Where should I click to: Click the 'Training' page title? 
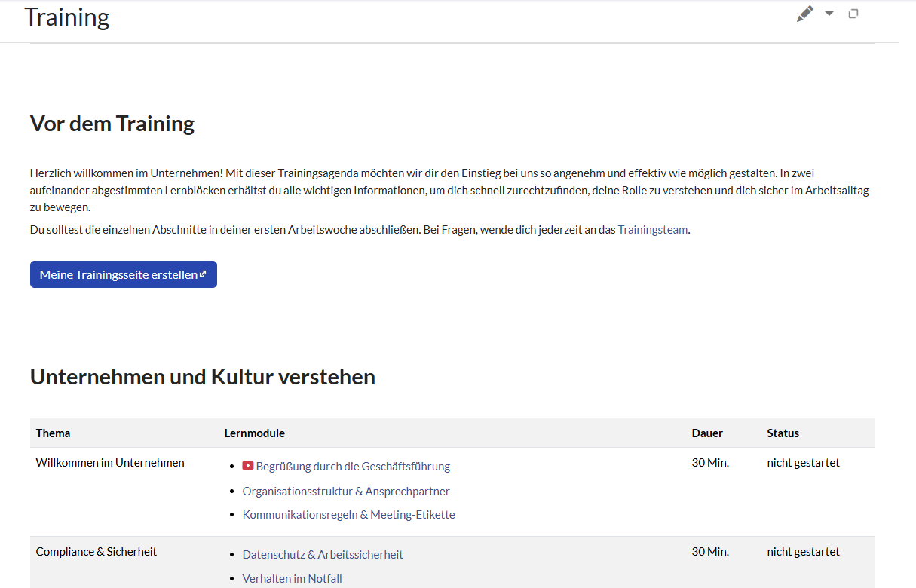pyautogui.click(x=67, y=17)
